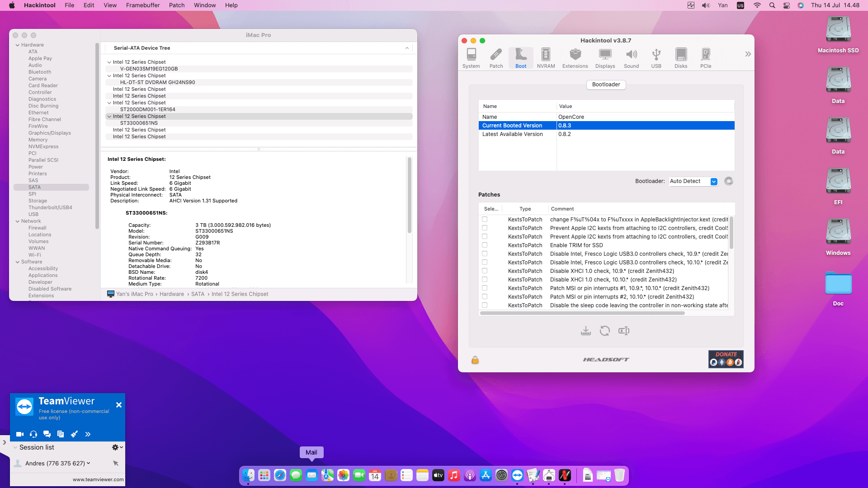The image size is (868, 488).
Task: Open the Patch menu in menu bar
Action: click(x=177, y=5)
